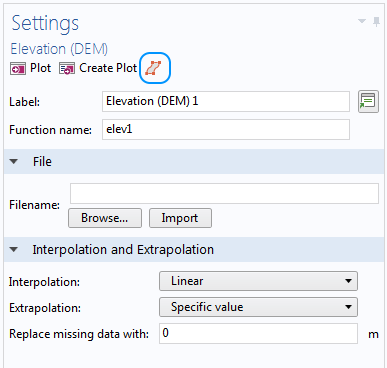This screenshot has width=387, height=368.
Task: Click the File section header text
Action: coord(42,162)
